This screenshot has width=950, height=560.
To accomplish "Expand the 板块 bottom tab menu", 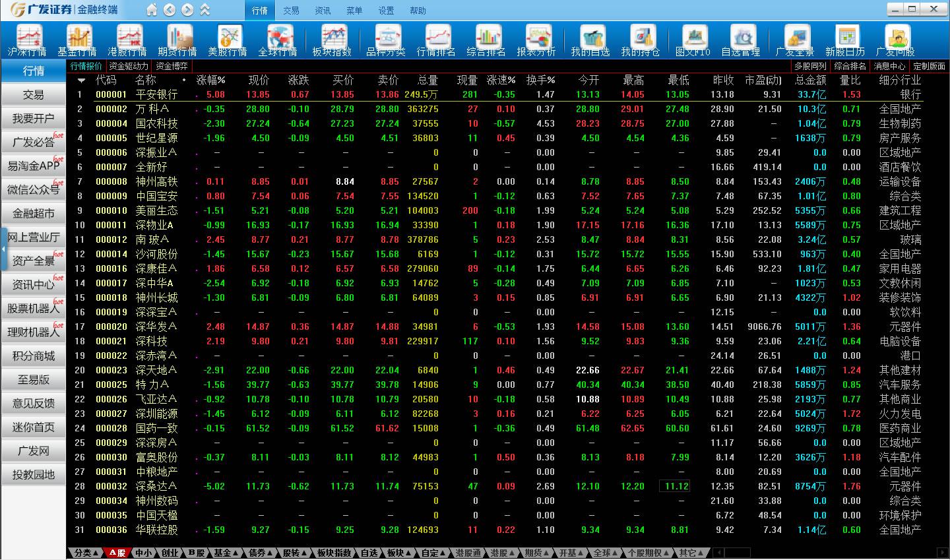I will coord(399,553).
